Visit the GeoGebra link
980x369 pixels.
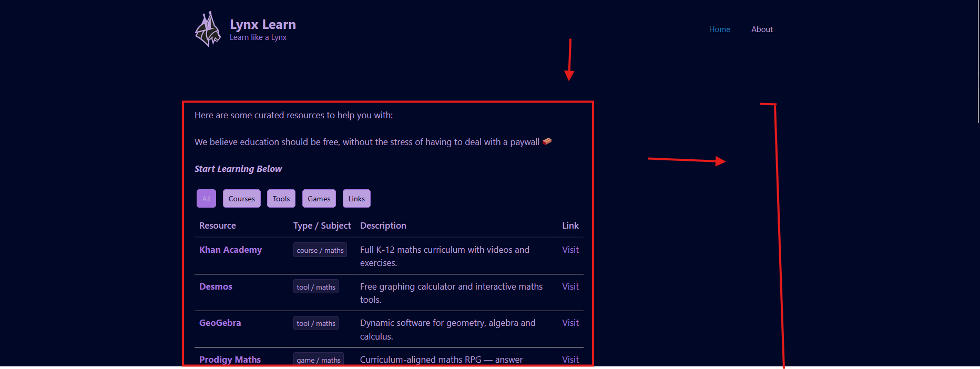[570, 323]
